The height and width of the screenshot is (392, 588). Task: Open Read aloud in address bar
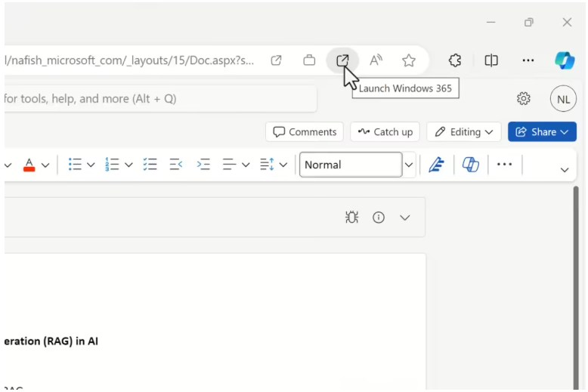click(376, 60)
